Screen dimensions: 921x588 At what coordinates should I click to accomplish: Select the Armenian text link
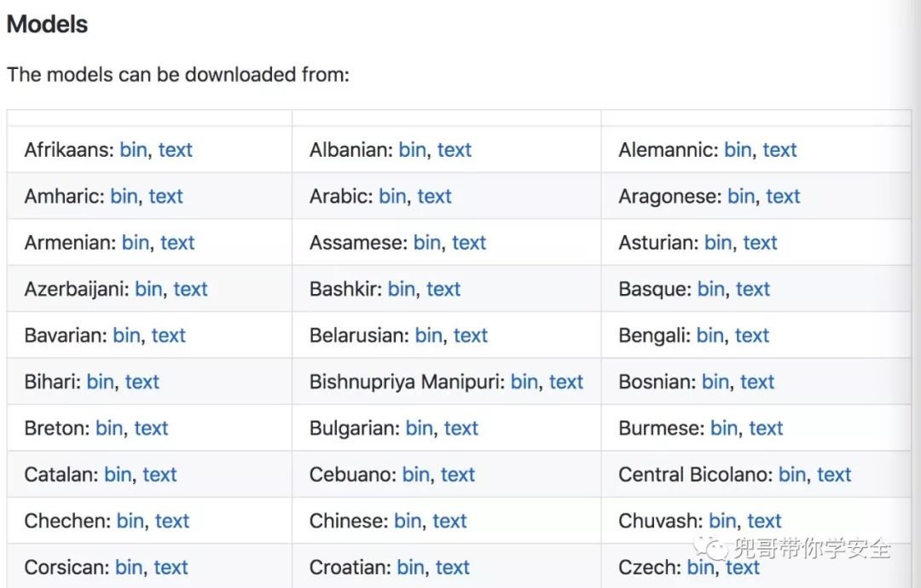coord(177,243)
